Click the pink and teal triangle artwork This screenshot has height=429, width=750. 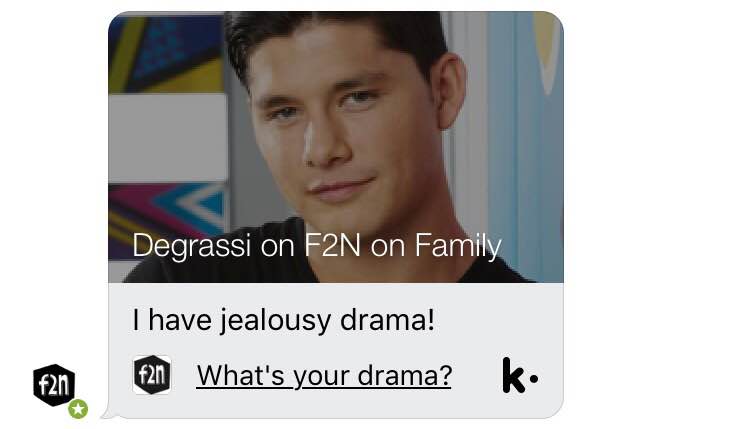tap(166, 215)
